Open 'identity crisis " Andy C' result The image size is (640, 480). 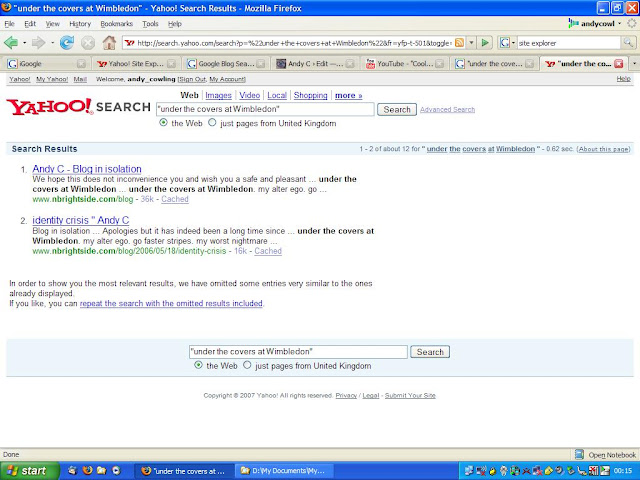pyautogui.click(x=81, y=220)
